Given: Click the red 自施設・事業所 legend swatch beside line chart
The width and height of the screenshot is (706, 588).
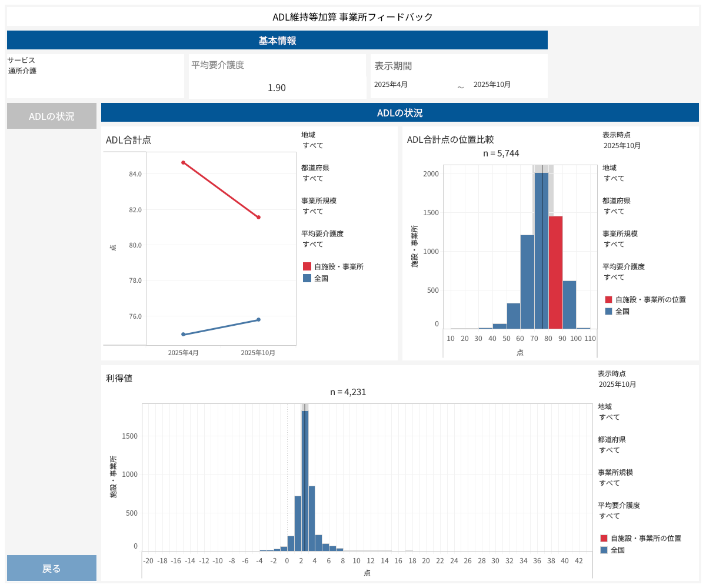Looking at the screenshot, I should (307, 266).
